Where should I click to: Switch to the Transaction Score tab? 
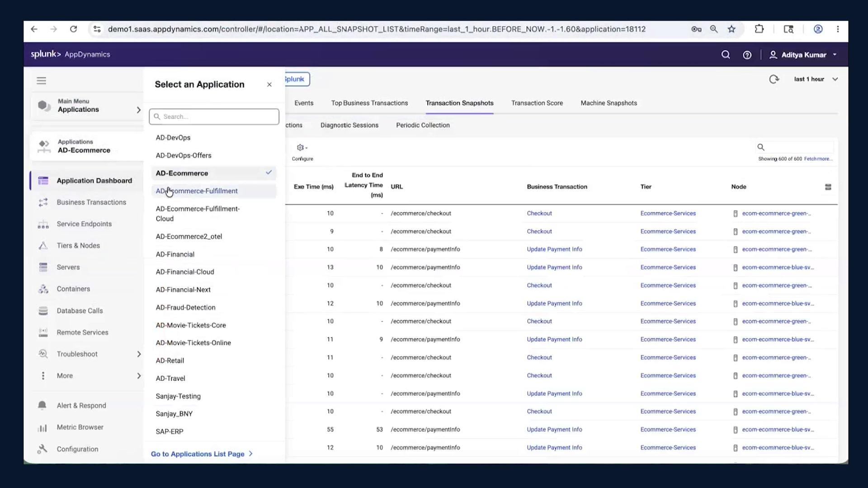click(537, 103)
